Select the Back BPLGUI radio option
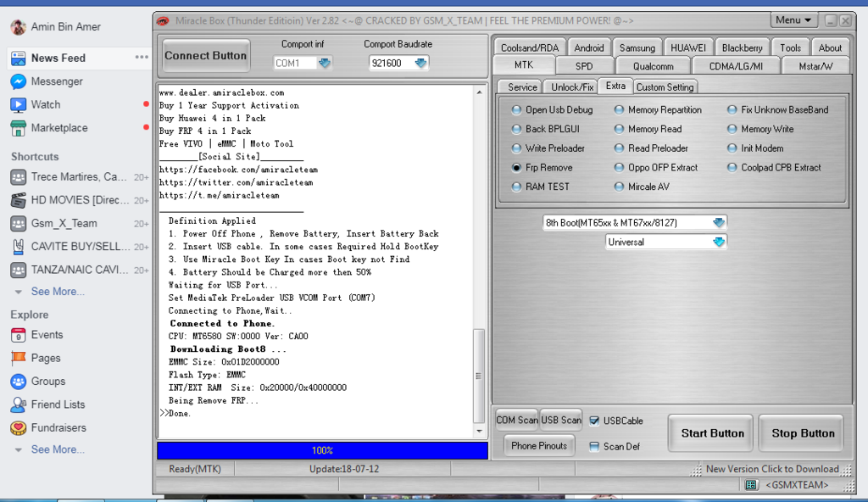 click(516, 129)
